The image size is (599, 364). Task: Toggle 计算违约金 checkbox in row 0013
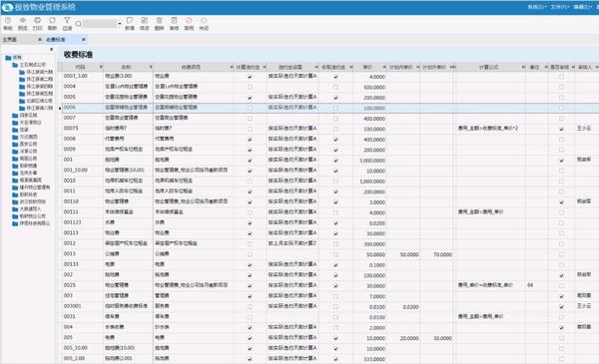click(250, 254)
